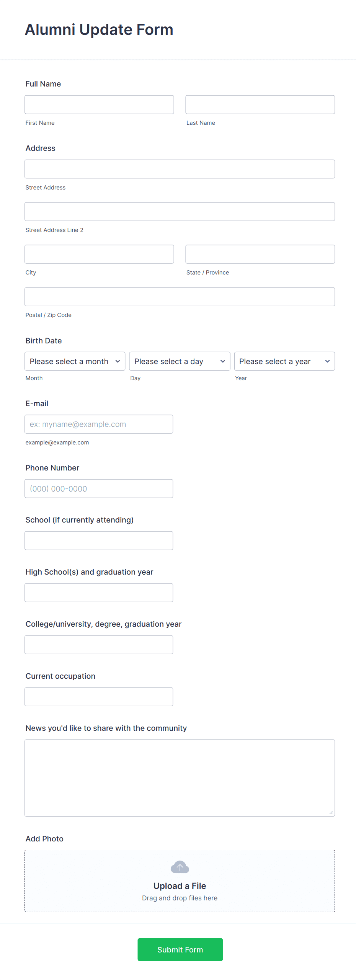Click the College/university degree field
This screenshot has height=980, width=356.
click(98, 644)
